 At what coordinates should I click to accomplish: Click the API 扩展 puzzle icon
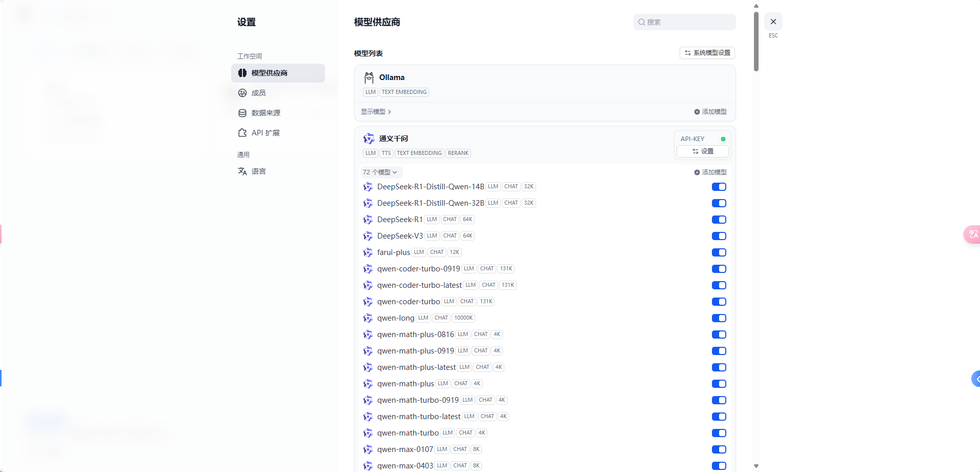point(242,133)
